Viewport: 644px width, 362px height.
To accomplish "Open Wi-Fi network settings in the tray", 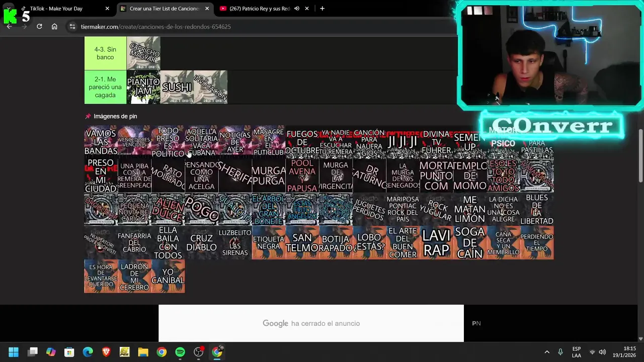I will click(592, 352).
